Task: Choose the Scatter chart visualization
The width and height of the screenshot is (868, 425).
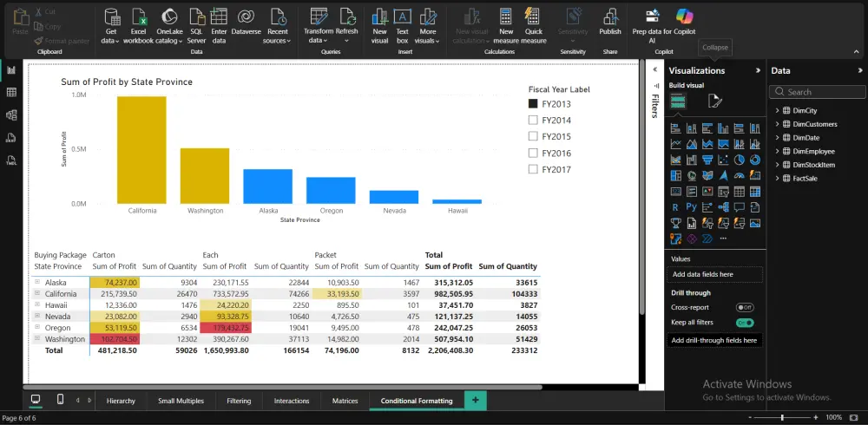Action: 723,160
